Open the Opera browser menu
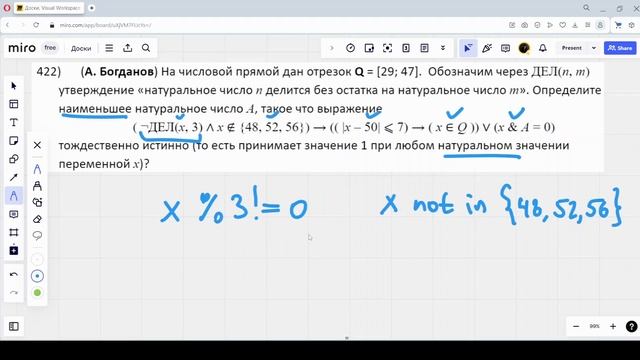Image resolution: width=640 pixels, height=360 pixels. tap(7, 8)
